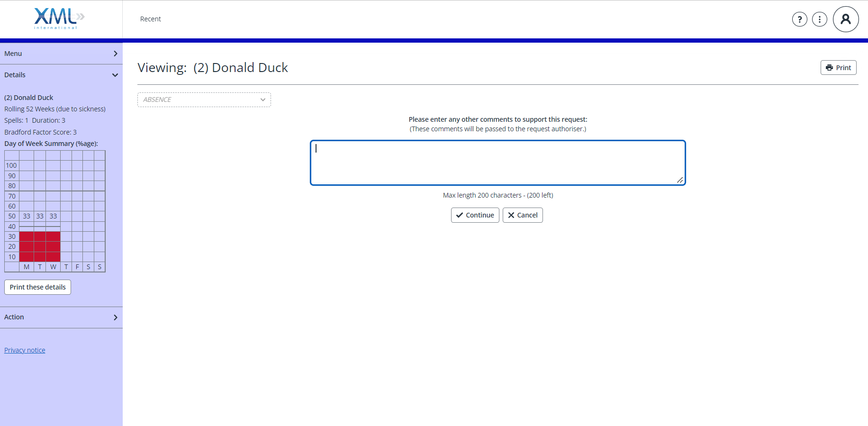Screen dimensions: 868x426
Task: Click the XML International logo
Action: (59, 19)
